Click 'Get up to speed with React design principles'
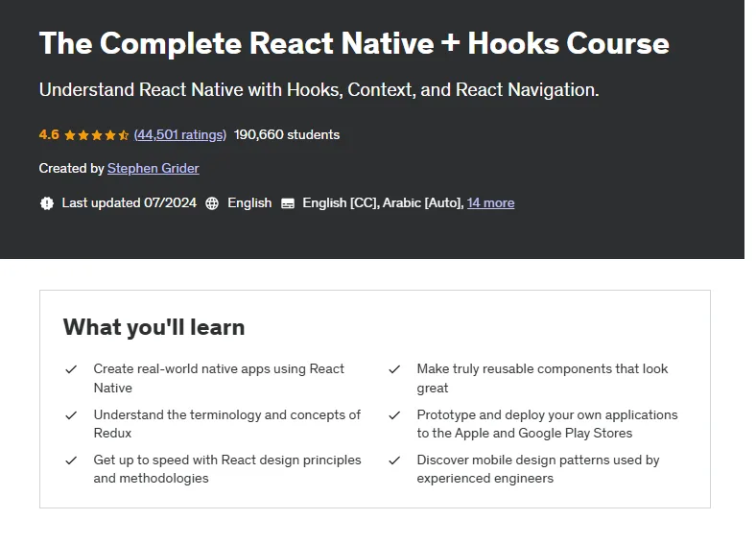Viewport: 756px width, 543px height. tap(227, 469)
